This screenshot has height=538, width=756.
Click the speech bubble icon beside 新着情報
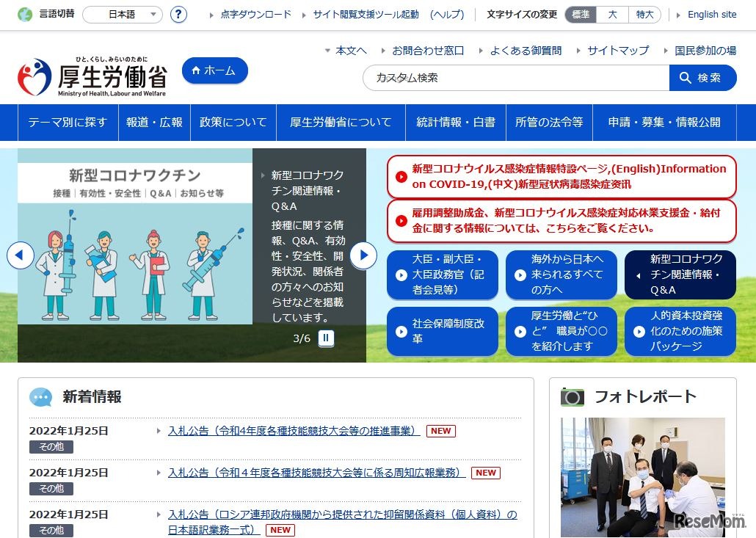40,397
